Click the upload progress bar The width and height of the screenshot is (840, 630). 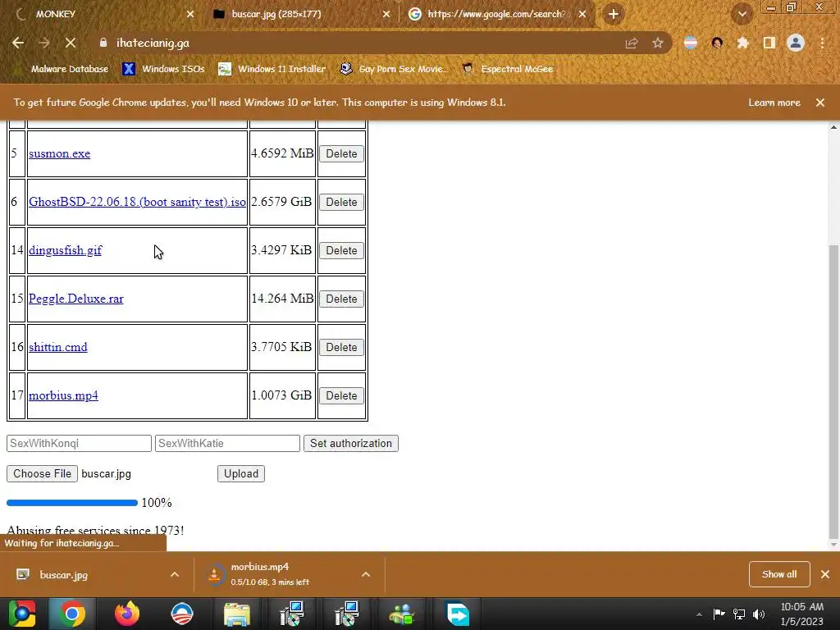(72, 503)
